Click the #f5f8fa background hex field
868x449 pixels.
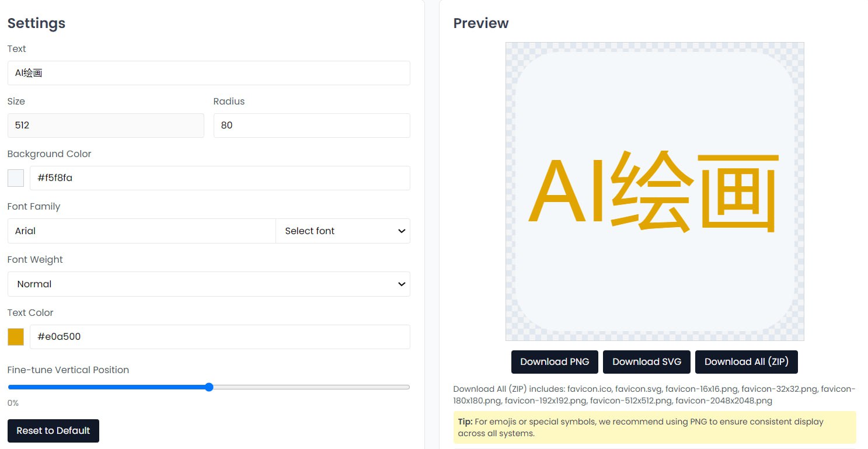[219, 178]
